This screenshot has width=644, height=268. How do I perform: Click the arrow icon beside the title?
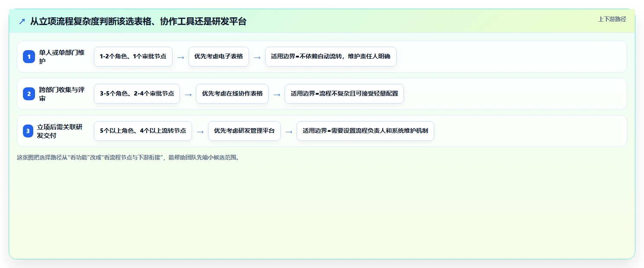[22, 22]
